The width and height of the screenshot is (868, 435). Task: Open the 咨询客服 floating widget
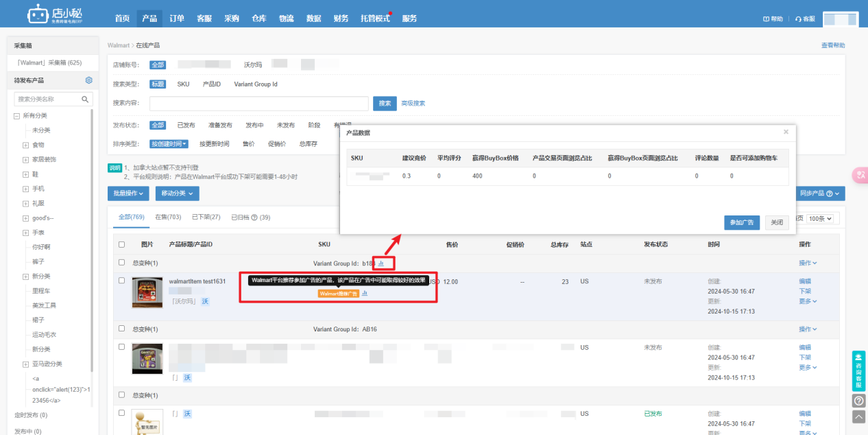[x=858, y=371]
